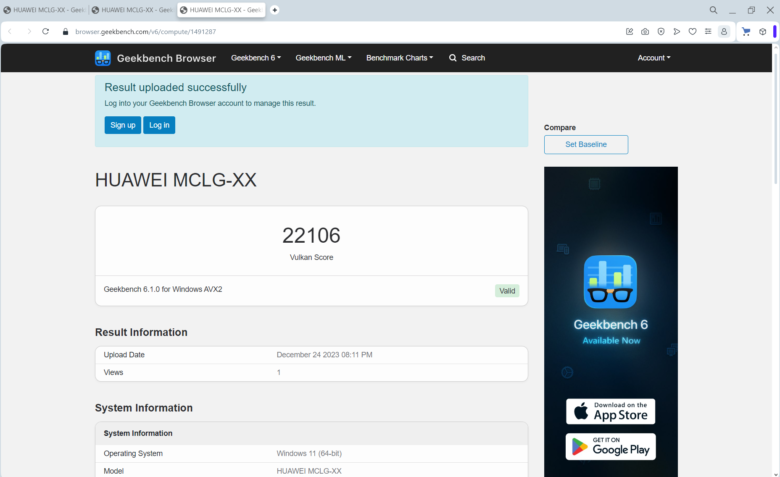Click the Model HUAWEI MCLG-XX value
Viewport: 780px width, 477px height.
(x=309, y=471)
